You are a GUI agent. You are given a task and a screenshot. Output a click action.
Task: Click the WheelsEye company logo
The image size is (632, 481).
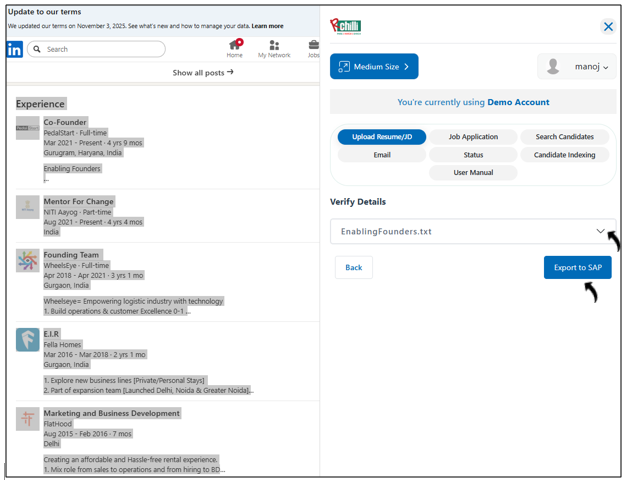[27, 261]
